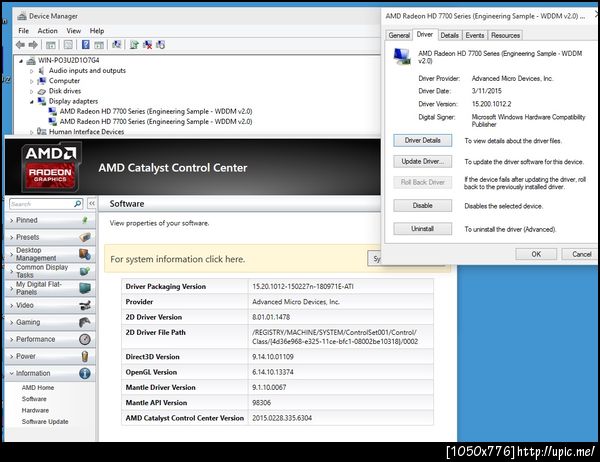Click the My Digital Flat-Panels monitor icon
This screenshot has width=600, height=462.
(x=85, y=288)
